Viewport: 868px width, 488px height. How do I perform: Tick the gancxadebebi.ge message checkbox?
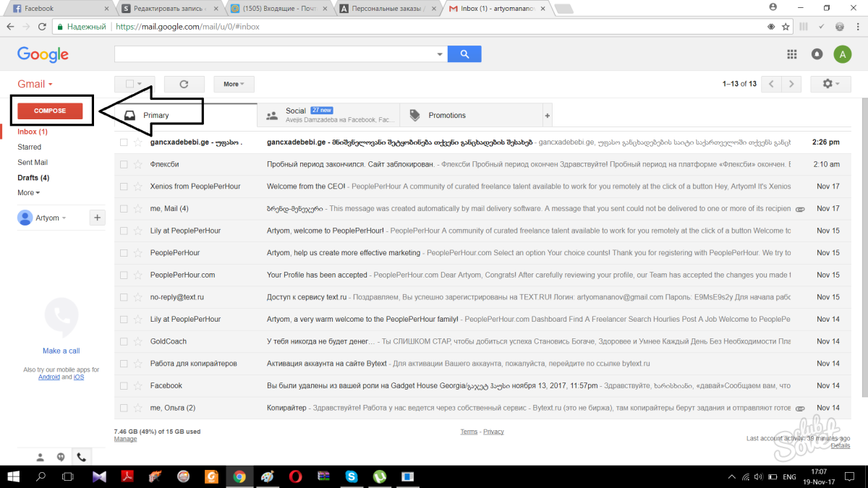tap(124, 142)
